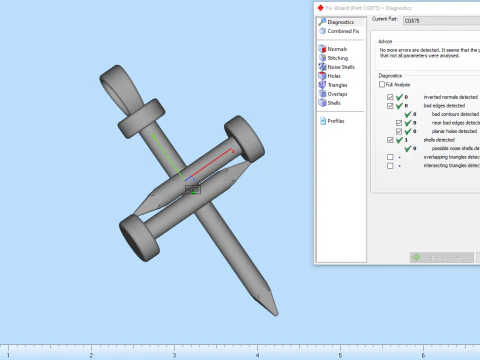Viewport: 480px width, 360px height.
Task: Toggle the planar holes detected checkbox
Action: (x=399, y=131)
